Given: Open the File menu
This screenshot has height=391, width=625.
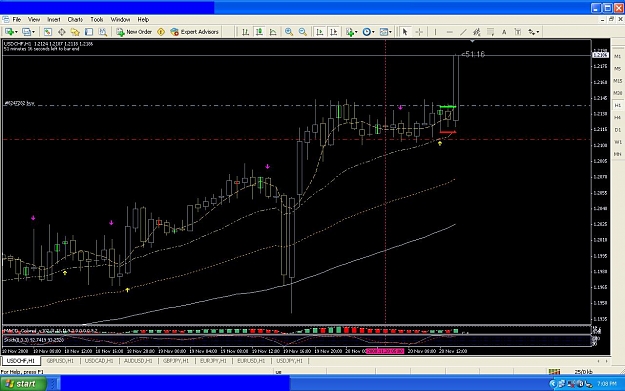Looking at the screenshot, I should pyautogui.click(x=16, y=20).
